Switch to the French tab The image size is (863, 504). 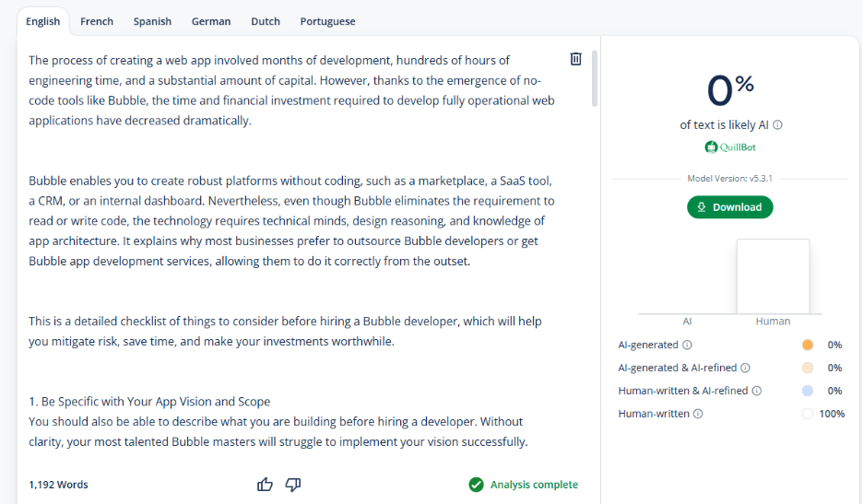coord(97,21)
